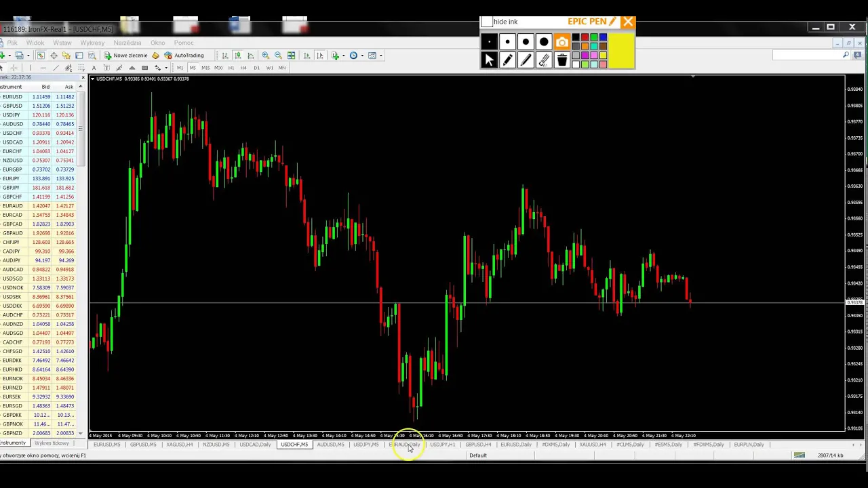Toggle the AutoTrading button
868x488 pixels.
pos(184,56)
